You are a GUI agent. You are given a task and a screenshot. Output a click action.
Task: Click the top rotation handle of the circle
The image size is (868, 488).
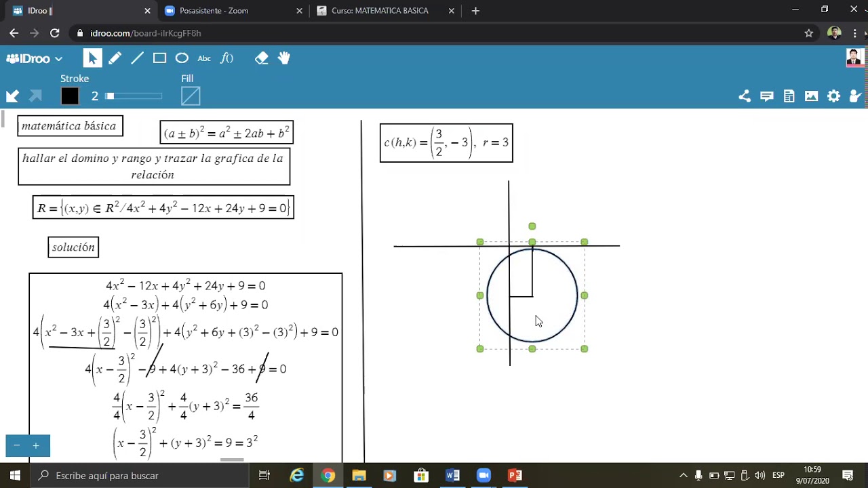point(532,226)
